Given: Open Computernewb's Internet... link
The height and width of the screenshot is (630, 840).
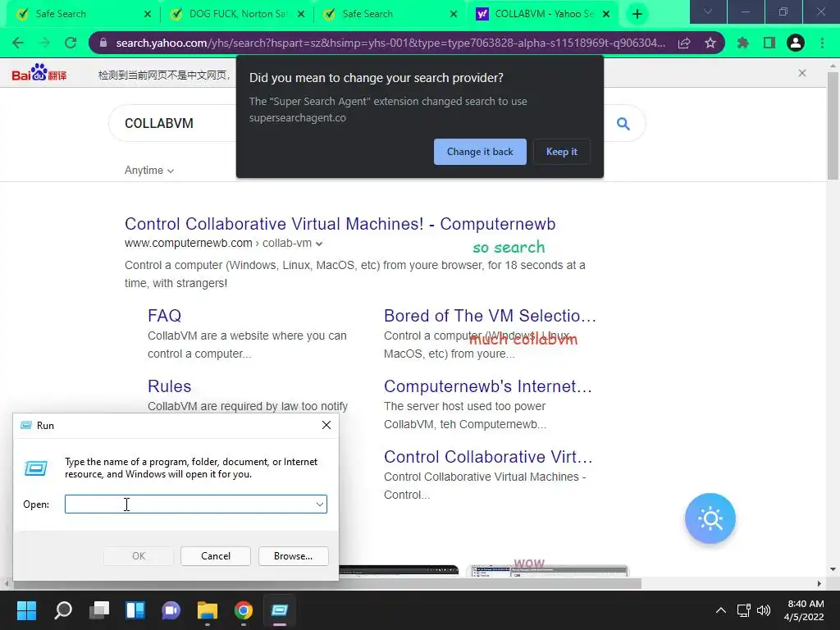Looking at the screenshot, I should [x=488, y=386].
